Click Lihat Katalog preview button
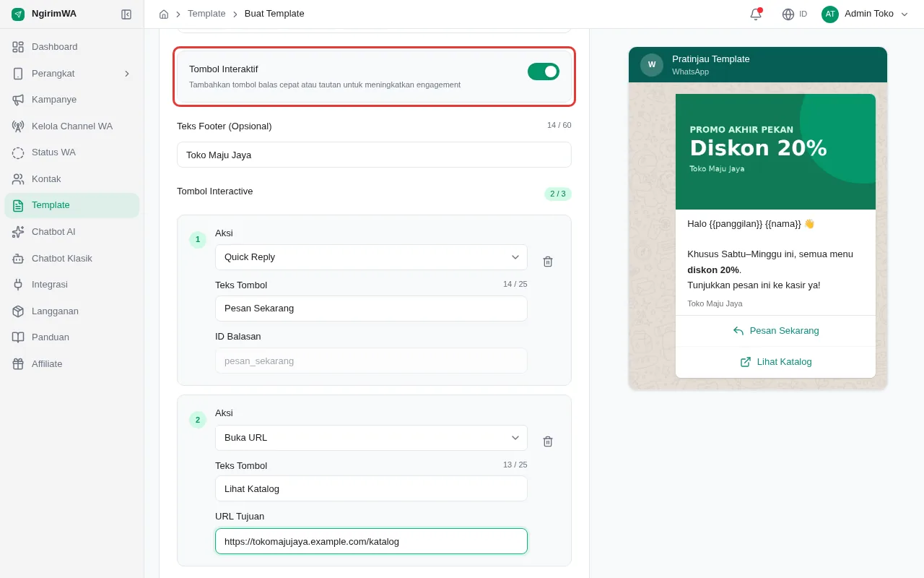This screenshot has height=578, width=924. point(775,362)
